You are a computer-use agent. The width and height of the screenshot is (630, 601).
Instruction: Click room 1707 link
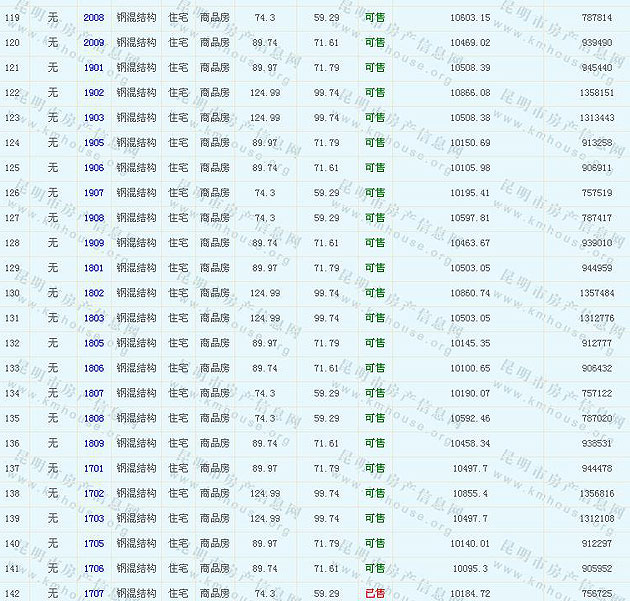(93, 593)
